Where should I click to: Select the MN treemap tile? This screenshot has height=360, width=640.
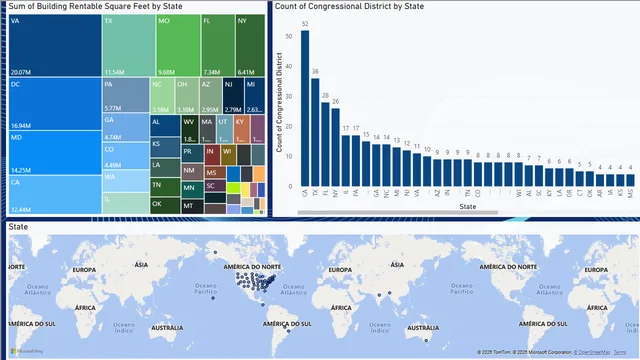192,190
